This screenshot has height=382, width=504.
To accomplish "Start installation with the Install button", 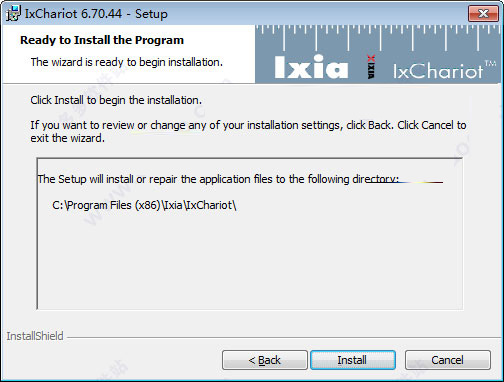I will click(x=353, y=360).
